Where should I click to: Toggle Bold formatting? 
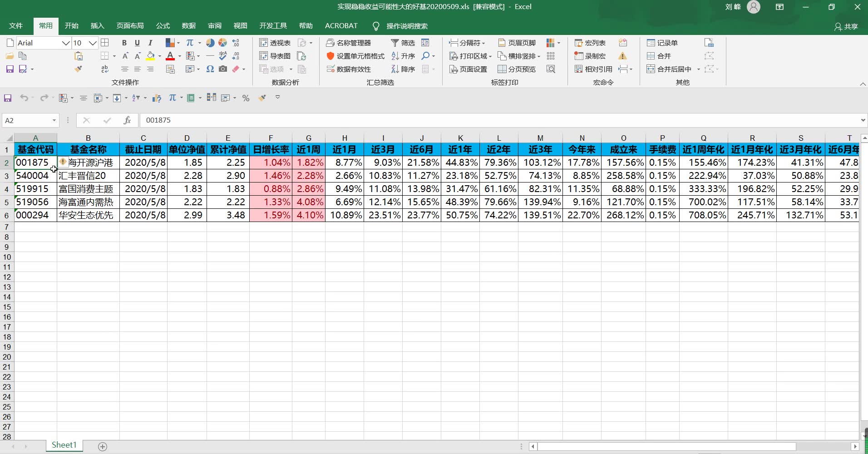click(124, 43)
